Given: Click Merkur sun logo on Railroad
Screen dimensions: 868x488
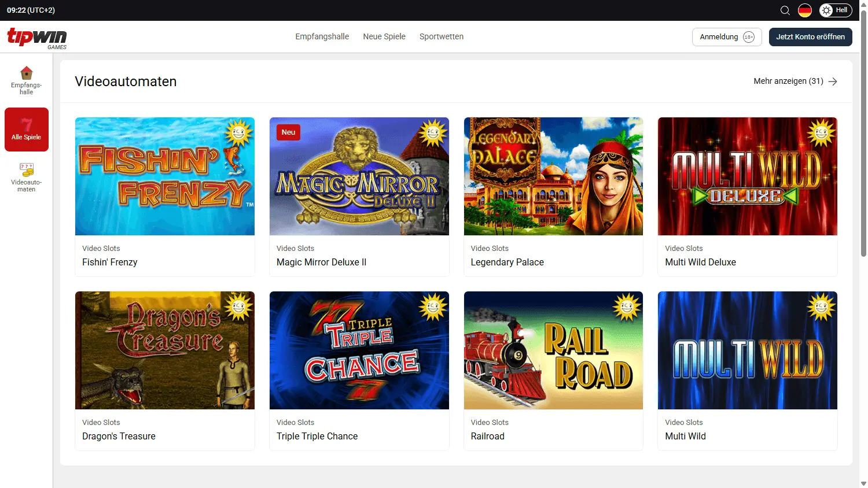Looking at the screenshot, I should point(627,307).
